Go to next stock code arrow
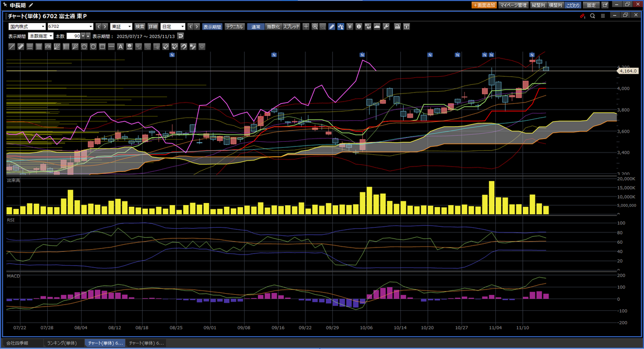This screenshot has width=644, height=349. click(105, 26)
